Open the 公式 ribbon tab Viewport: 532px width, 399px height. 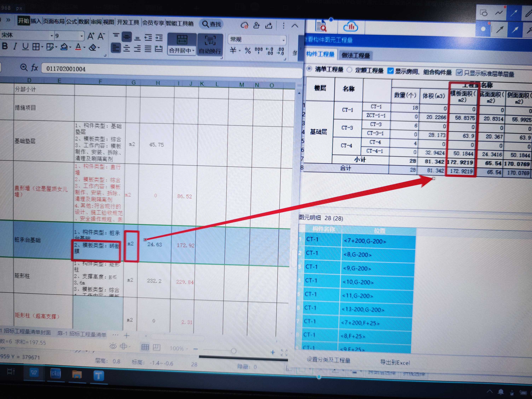click(x=71, y=22)
